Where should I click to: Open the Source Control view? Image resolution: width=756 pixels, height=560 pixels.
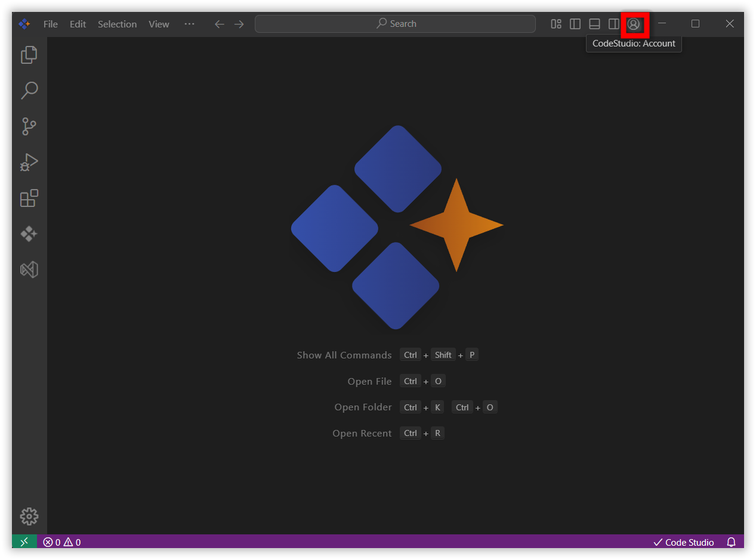(29, 126)
